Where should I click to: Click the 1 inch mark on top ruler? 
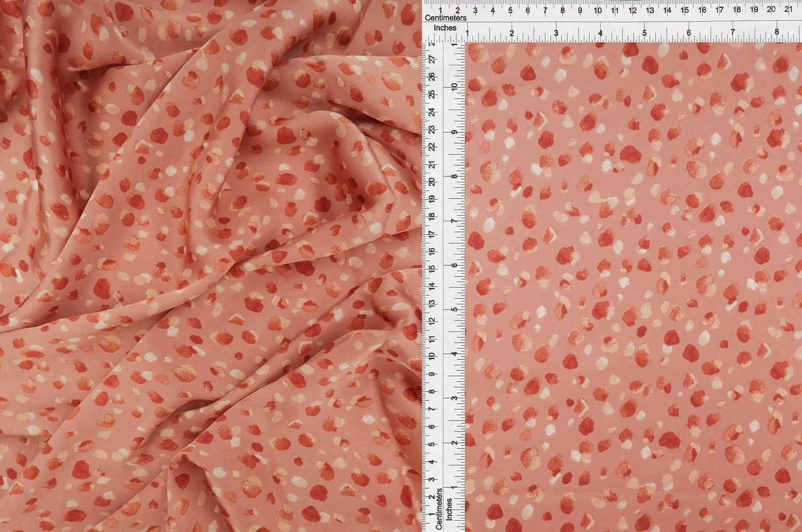[x=468, y=33]
